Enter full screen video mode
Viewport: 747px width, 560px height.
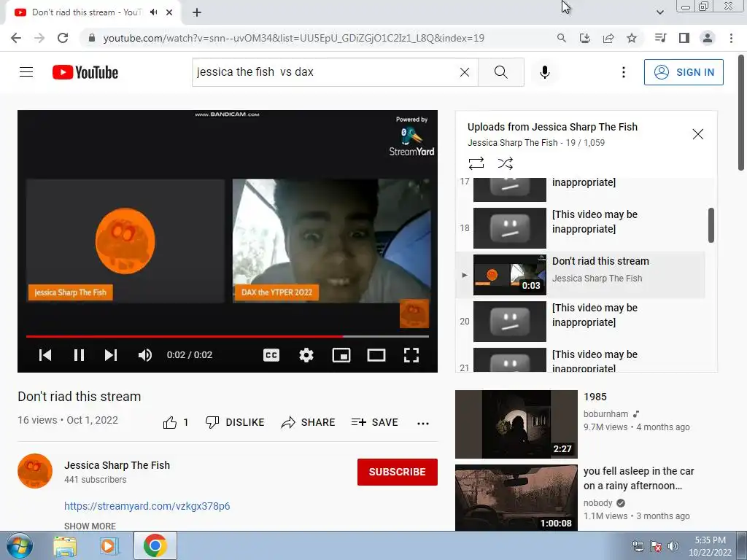(x=411, y=355)
